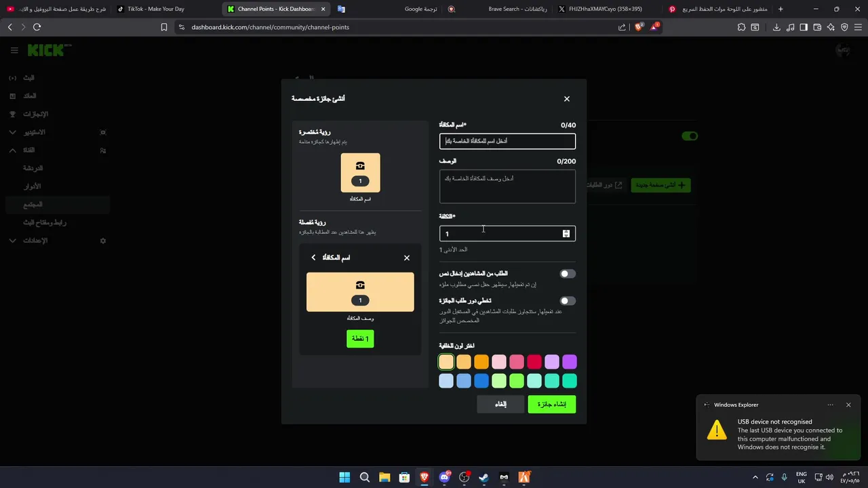The image size is (868, 488).
Task: Close the detailed view preview card
Action: pyautogui.click(x=407, y=258)
